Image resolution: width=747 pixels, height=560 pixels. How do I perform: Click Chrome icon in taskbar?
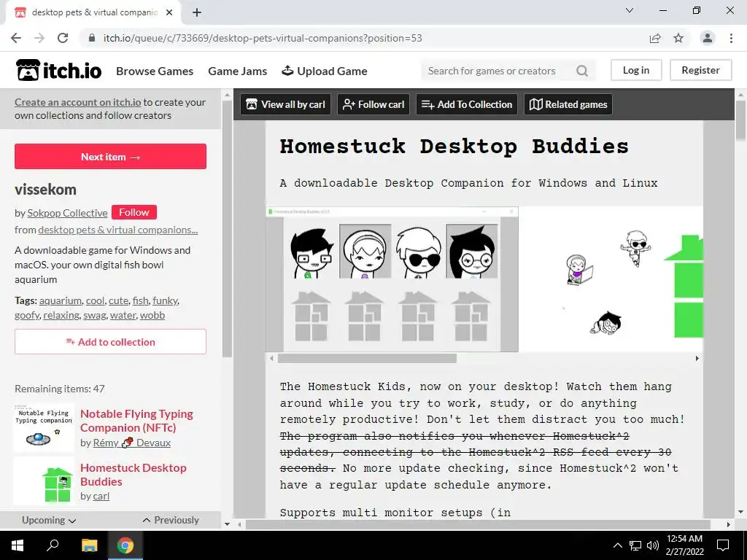coord(125,545)
